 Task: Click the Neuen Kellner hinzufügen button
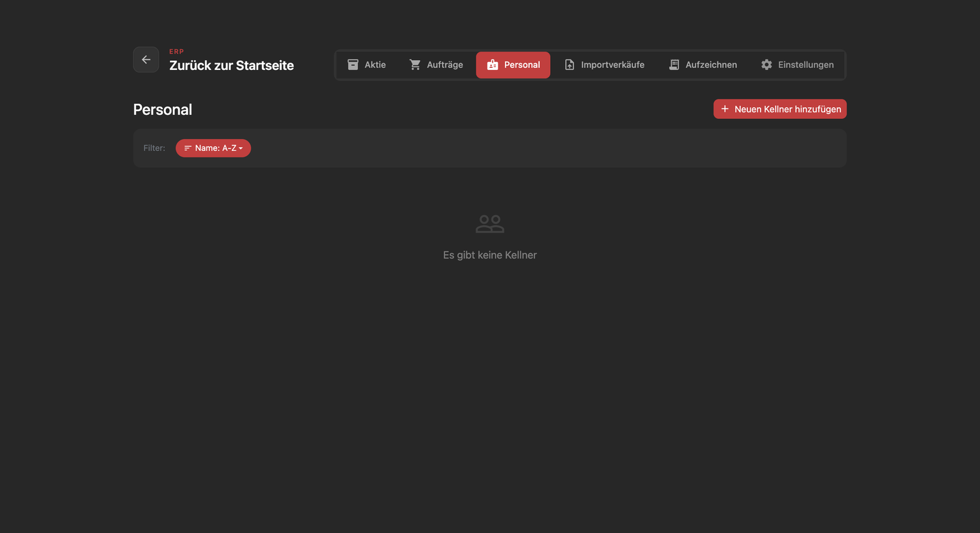tap(780, 109)
